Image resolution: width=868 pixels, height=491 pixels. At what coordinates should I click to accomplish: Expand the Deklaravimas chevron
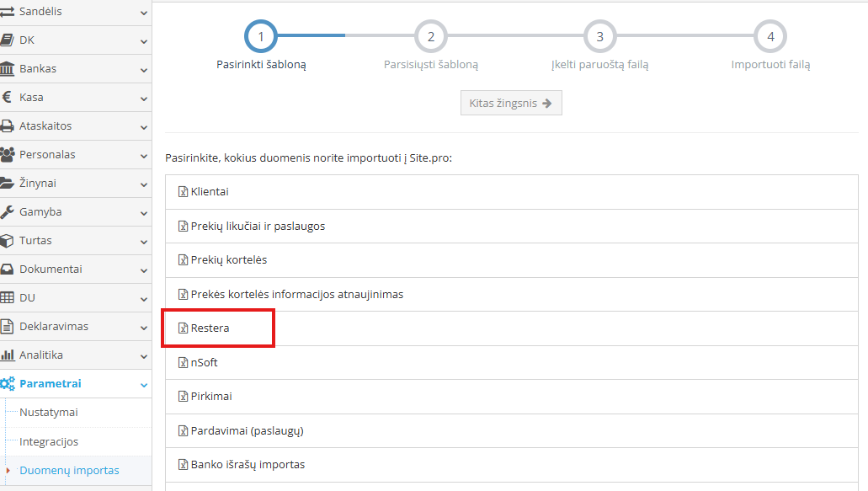(x=144, y=328)
